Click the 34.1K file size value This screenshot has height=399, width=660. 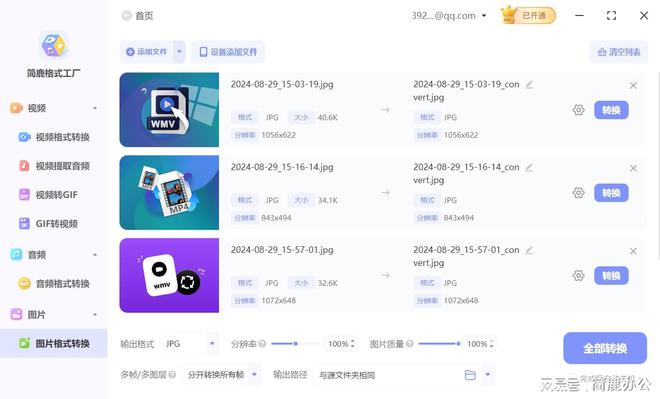(327, 200)
